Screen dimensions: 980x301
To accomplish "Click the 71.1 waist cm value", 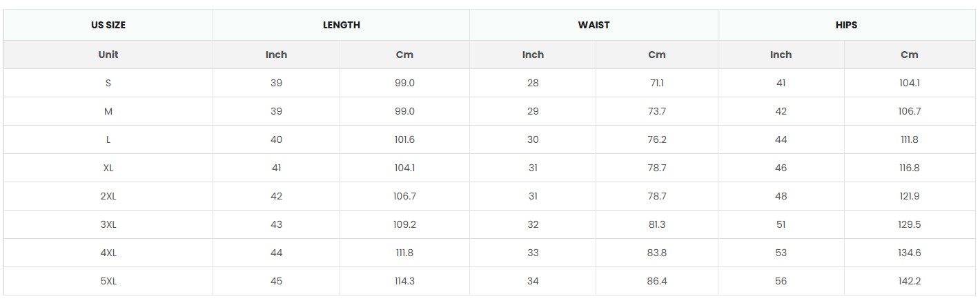I will pyautogui.click(x=656, y=83).
